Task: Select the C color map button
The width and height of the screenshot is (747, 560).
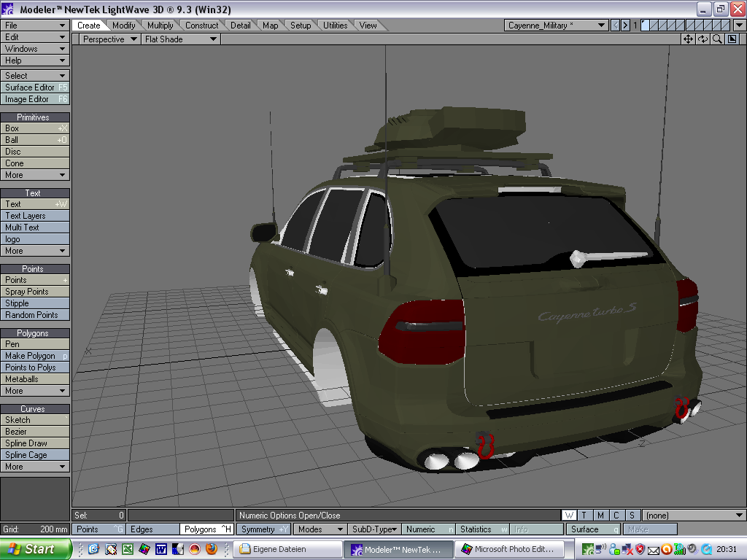Action: coord(616,516)
